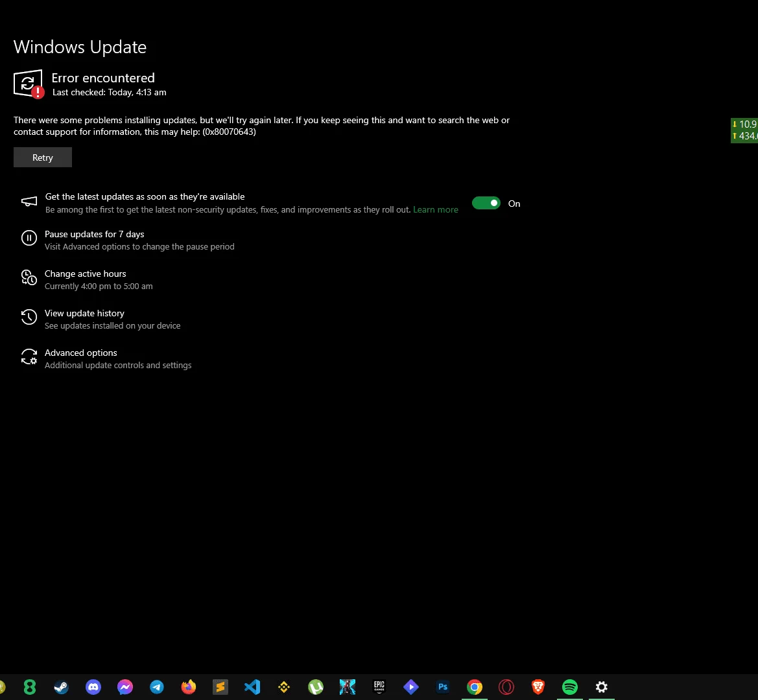Viewport: 758px width, 700px height.
Task: Open View update history
Action: click(84, 314)
